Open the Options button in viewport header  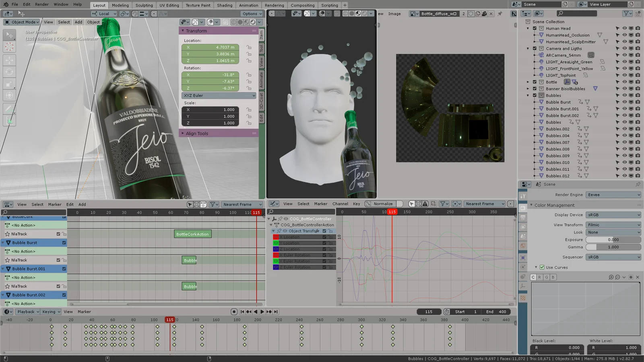(x=252, y=14)
